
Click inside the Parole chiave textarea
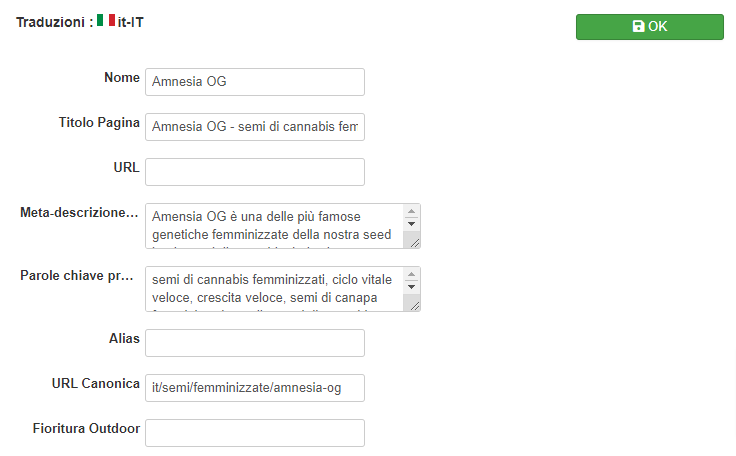pyautogui.click(x=275, y=289)
